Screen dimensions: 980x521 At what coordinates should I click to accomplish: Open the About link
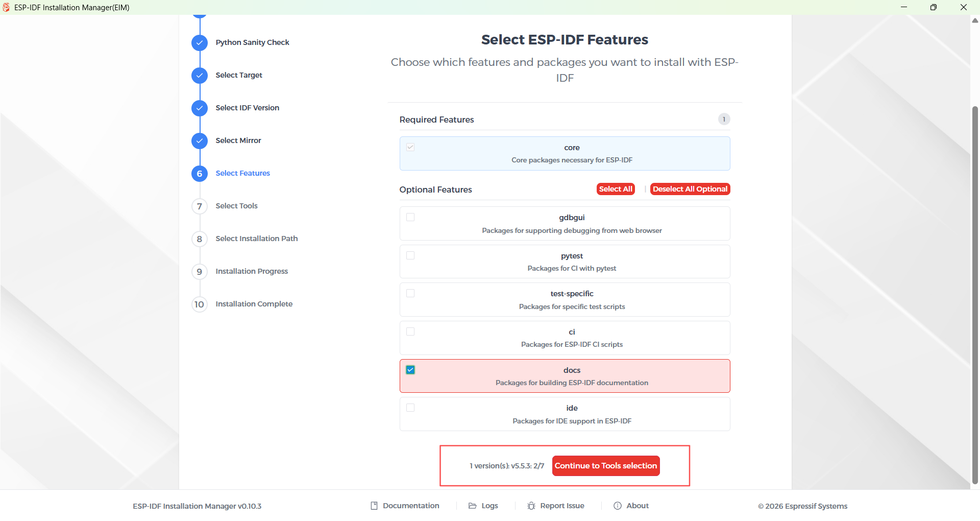[x=638, y=506]
